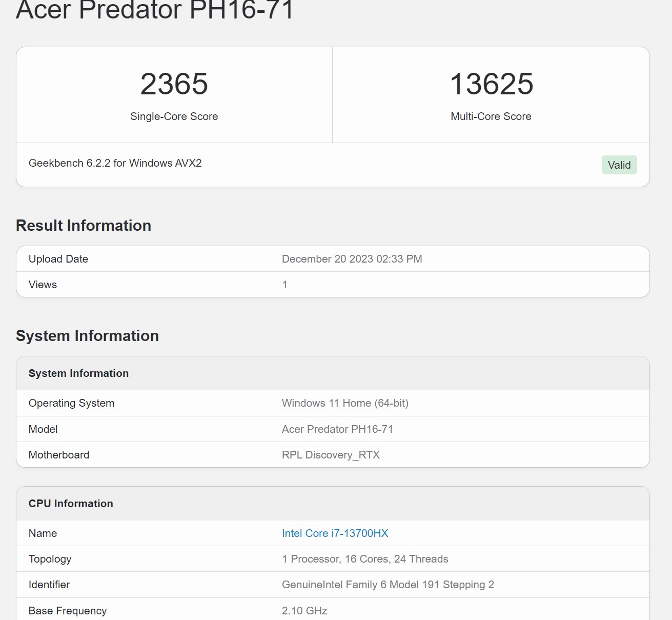This screenshot has width=672, height=620.
Task: Click the green Valid badge
Action: click(619, 165)
